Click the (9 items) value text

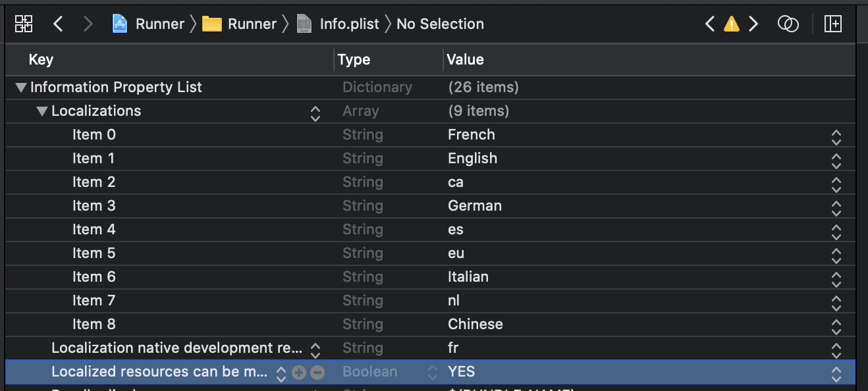click(479, 111)
